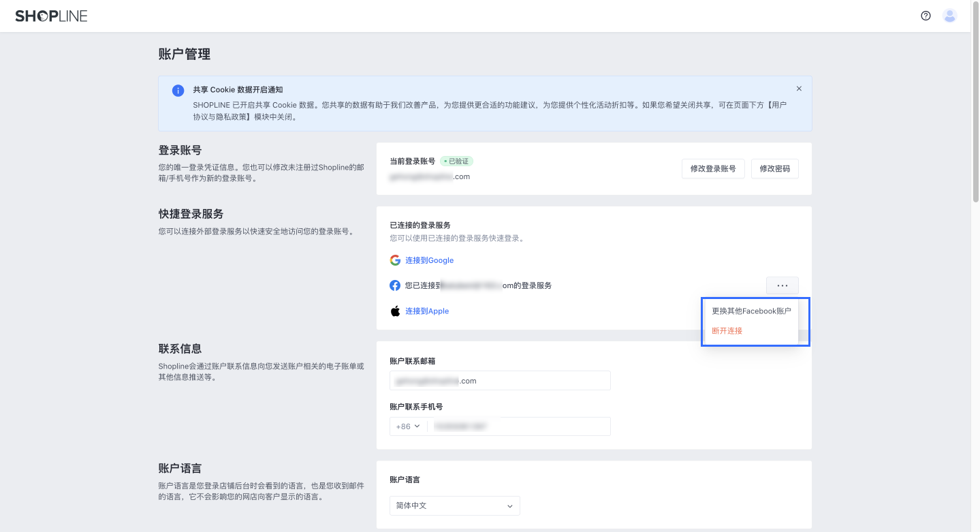
Task: Open the 连接到Google link
Action: (x=429, y=260)
